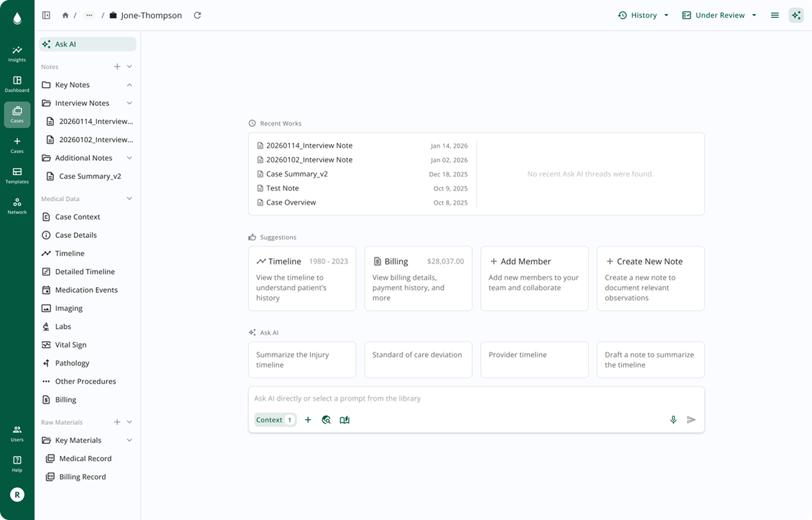
Task: Open the prompt library book icon
Action: coord(345,420)
